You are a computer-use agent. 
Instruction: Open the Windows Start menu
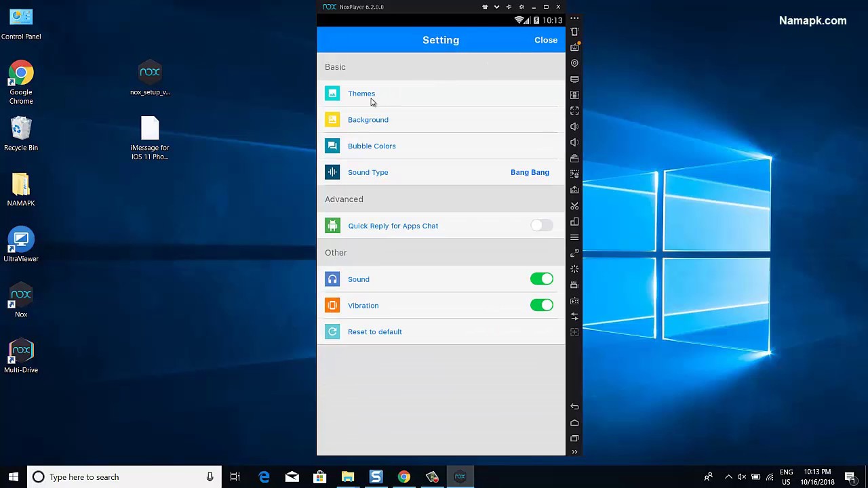point(14,477)
